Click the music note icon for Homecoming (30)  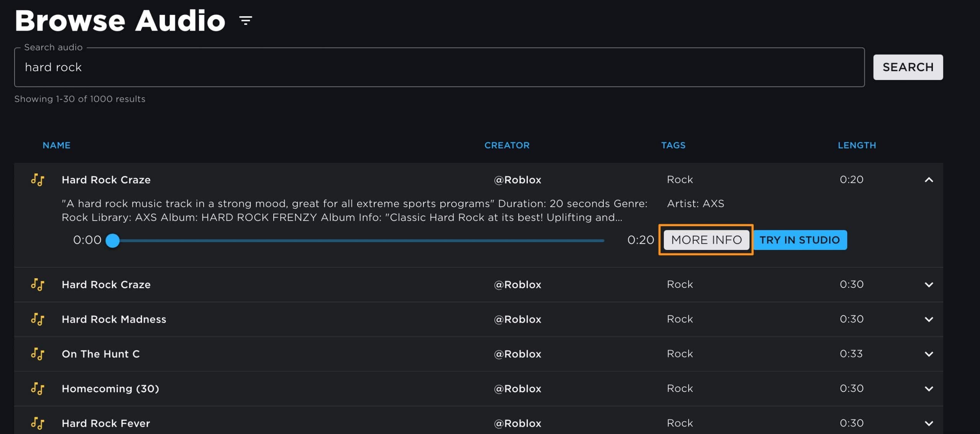pyautogui.click(x=38, y=389)
